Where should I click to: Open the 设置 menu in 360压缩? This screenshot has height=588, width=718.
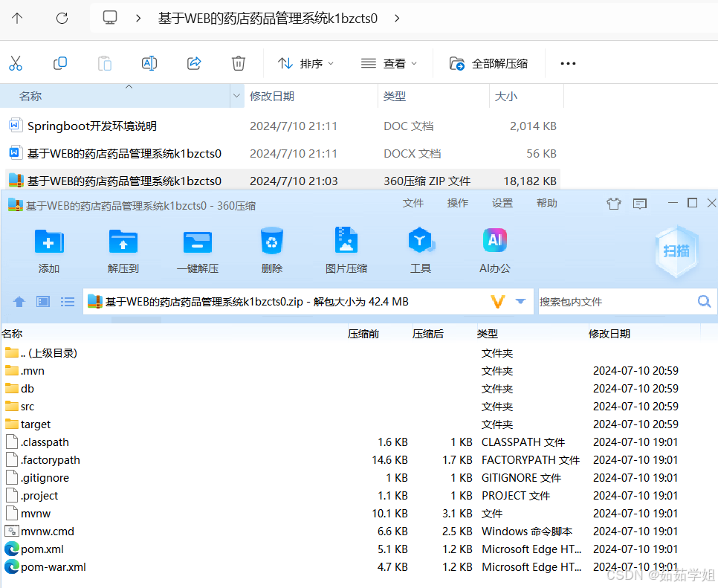click(x=502, y=202)
